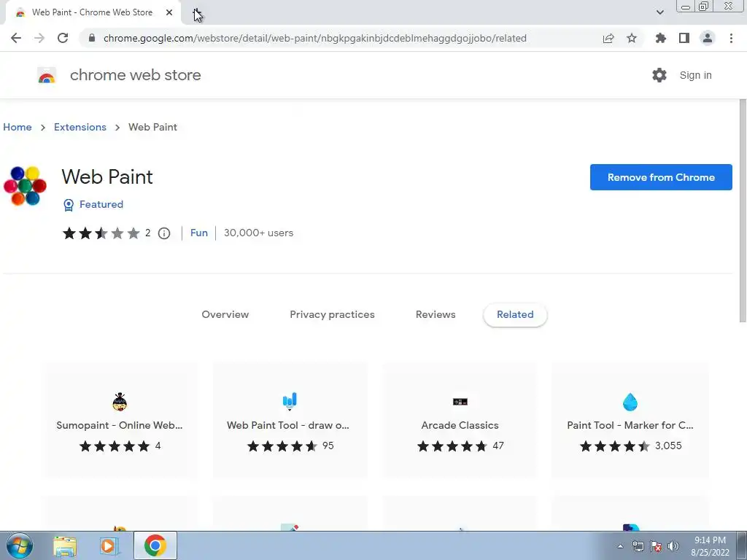Viewport: 747px width, 560px height.
Task: Open the tab search dropdown arrow
Action: tap(659, 12)
